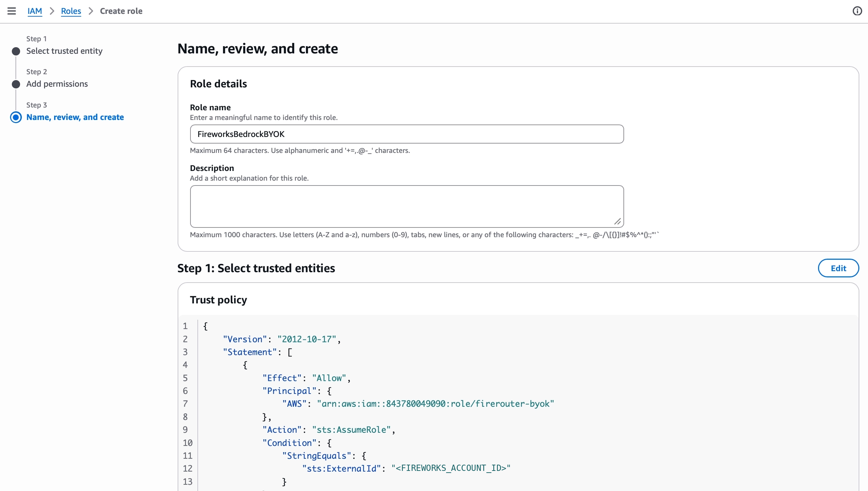Click the "sts:AssumeRole" action value
Viewport: 868px width, 491px height.
point(351,430)
